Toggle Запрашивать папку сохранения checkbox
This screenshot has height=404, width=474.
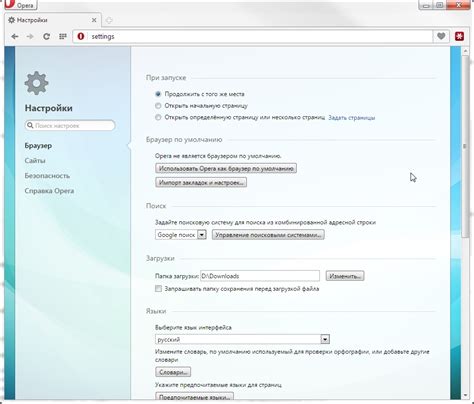[158, 289]
